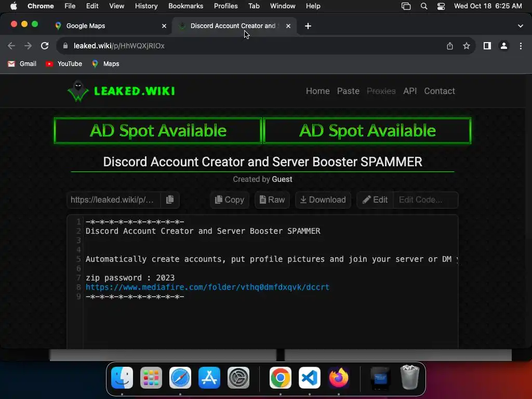
Task: Open the View menu
Action: (x=116, y=6)
